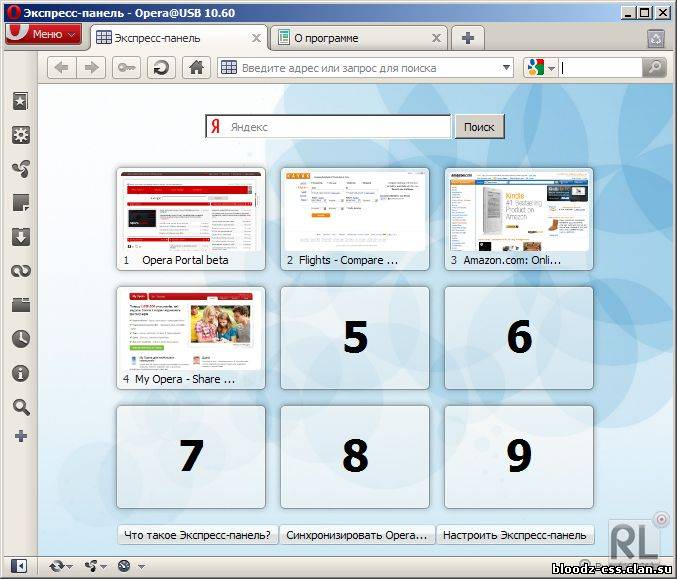Go back with the left arrow

tap(62, 68)
